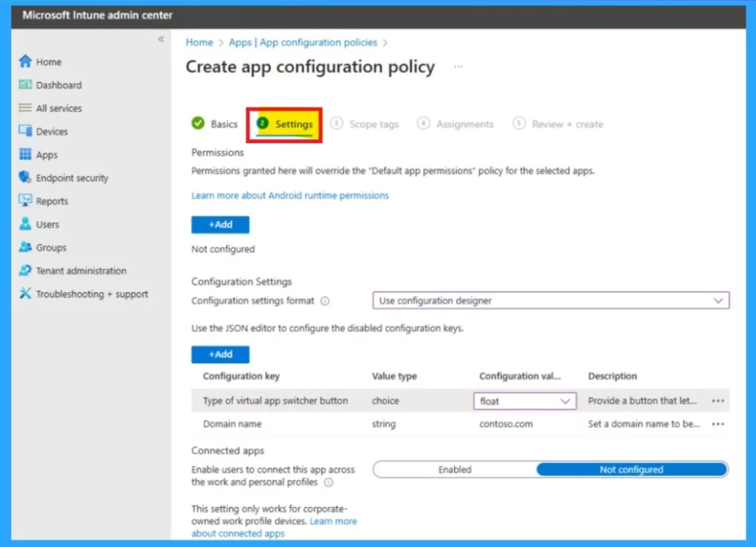Click +Add under Configuration Settings
756x547 pixels.
(x=220, y=354)
